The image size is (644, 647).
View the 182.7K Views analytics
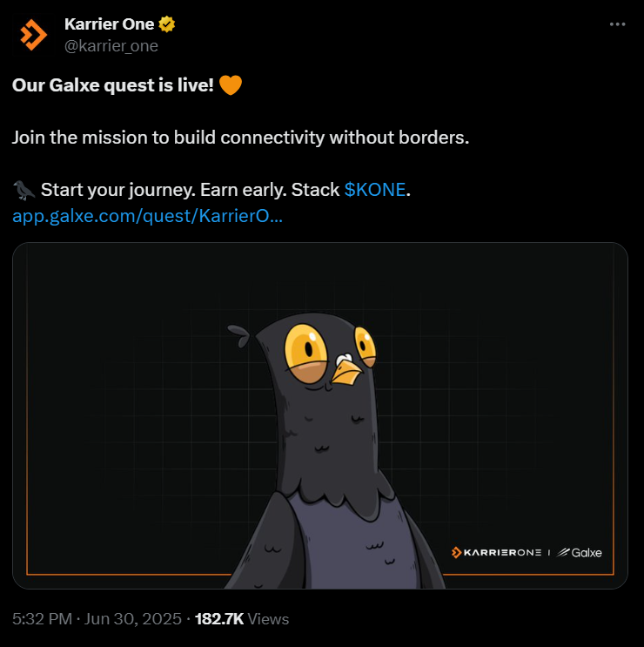242,618
